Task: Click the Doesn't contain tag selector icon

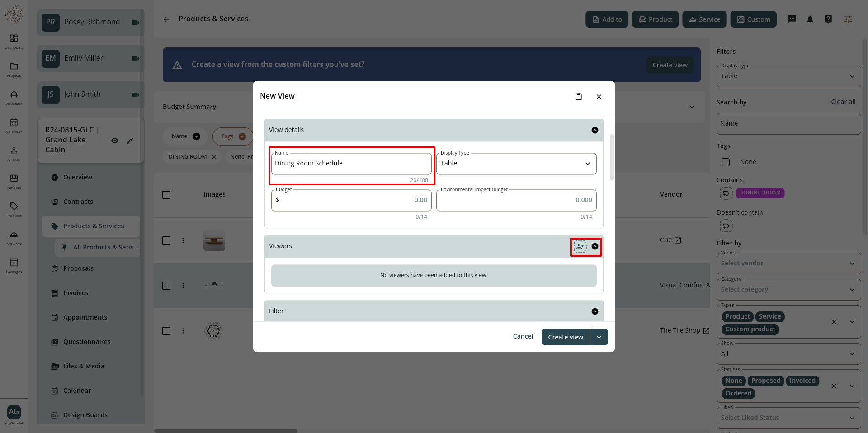Action: point(726,226)
